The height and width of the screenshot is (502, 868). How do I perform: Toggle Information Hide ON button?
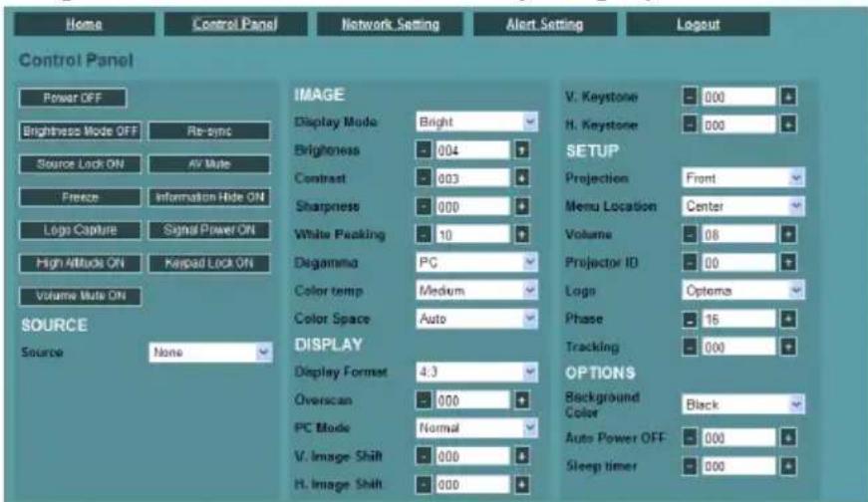209,197
